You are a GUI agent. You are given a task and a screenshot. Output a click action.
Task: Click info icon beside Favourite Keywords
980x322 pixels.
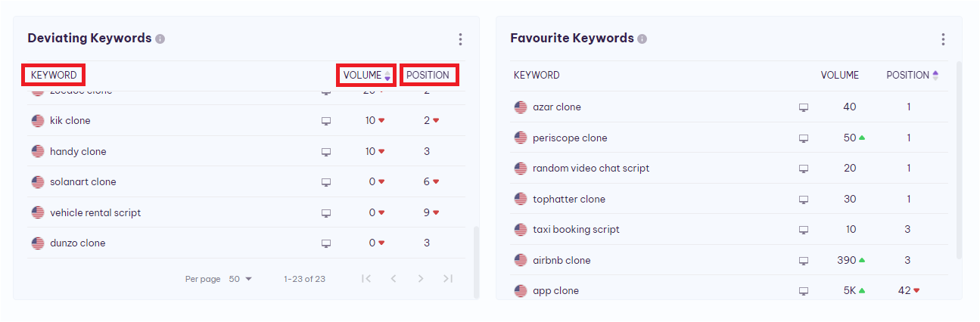642,39
